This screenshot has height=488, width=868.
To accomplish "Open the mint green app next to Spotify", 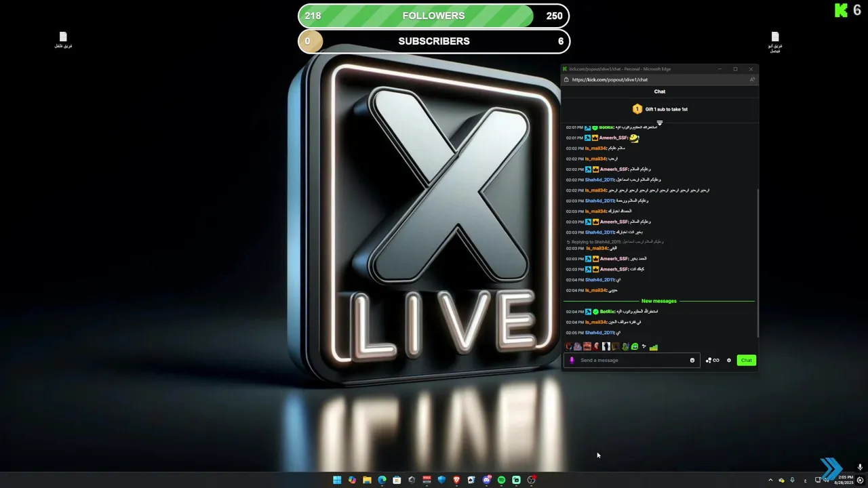I will click(x=516, y=480).
